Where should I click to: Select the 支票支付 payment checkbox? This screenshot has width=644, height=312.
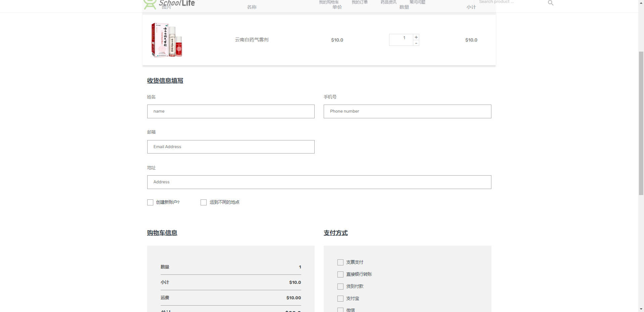pyautogui.click(x=340, y=262)
